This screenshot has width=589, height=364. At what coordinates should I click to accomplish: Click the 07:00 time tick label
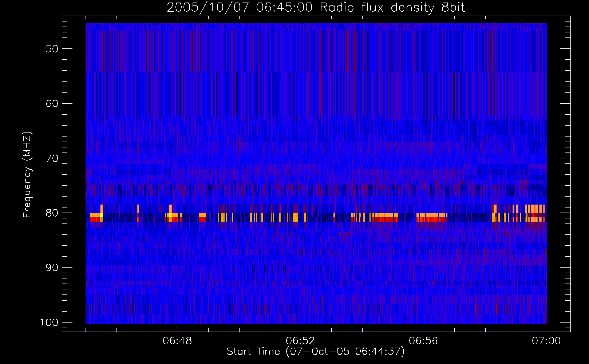pyautogui.click(x=546, y=341)
